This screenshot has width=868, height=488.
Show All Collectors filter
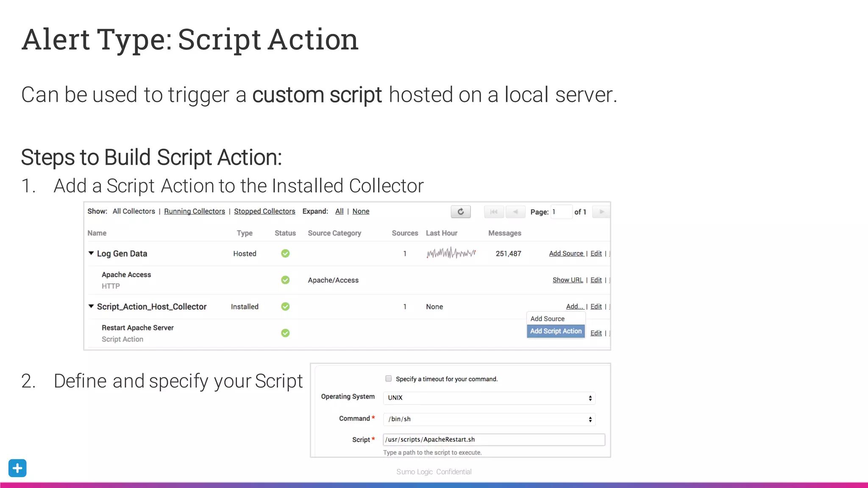[134, 211]
